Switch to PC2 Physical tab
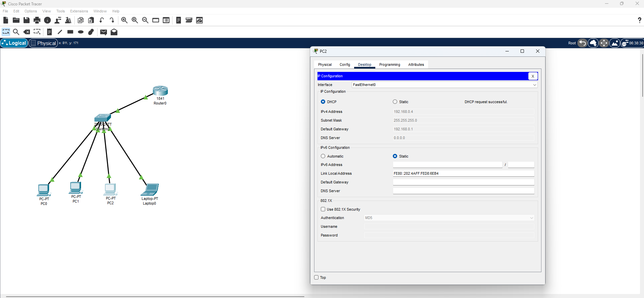This screenshot has height=298, width=644. (325, 65)
